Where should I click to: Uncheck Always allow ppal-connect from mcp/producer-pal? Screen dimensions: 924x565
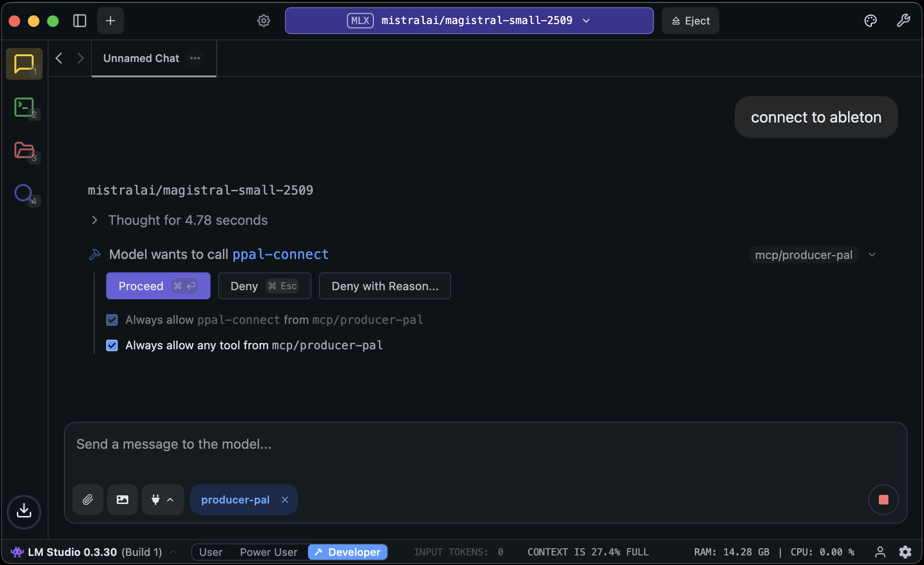pyautogui.click(x=111, y=319)
